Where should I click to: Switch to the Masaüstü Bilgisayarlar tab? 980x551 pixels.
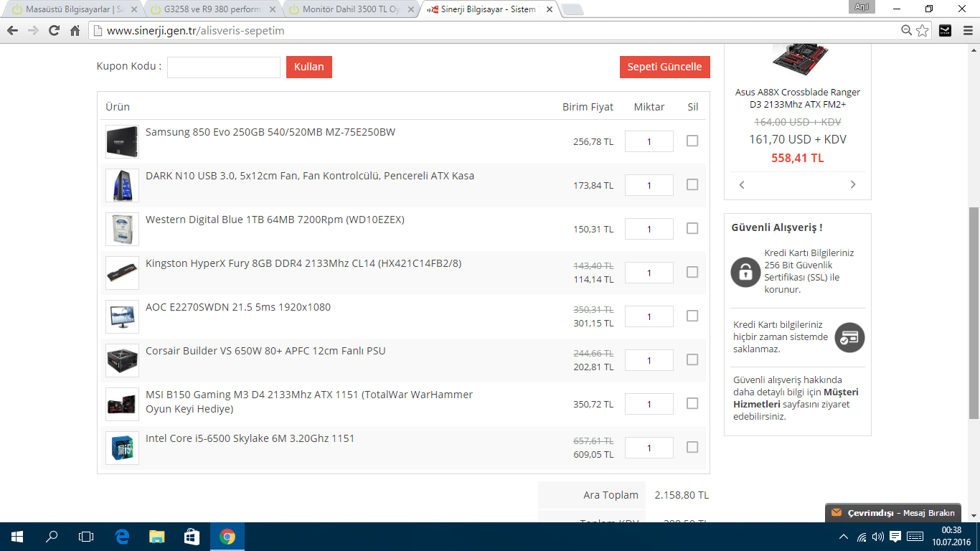[75, 9]
